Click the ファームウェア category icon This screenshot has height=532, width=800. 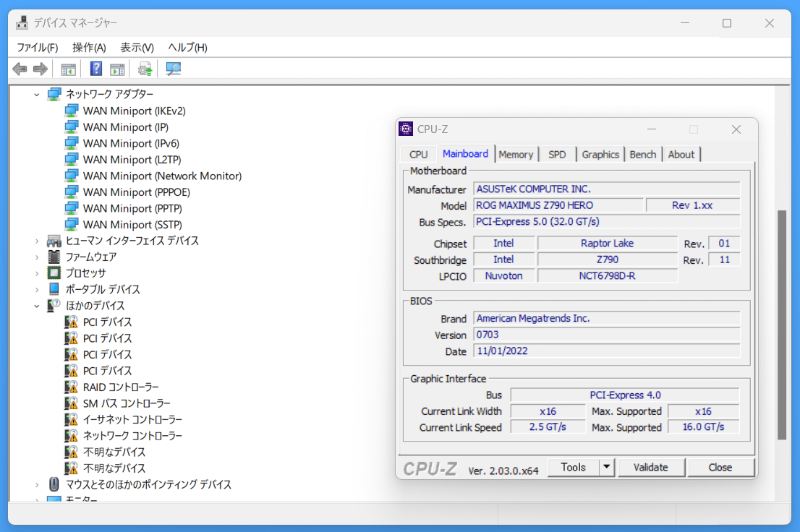point(54,257)
